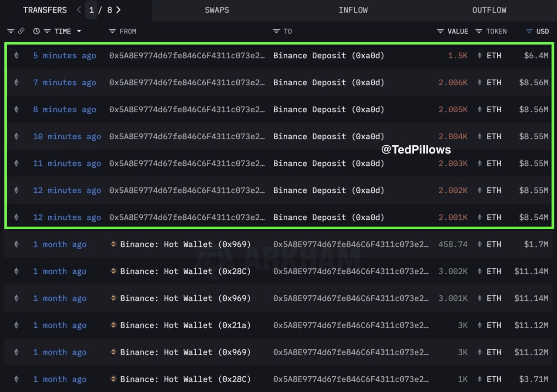
Task: Open the INFLOW tab
Action: (x=353, y=10)
